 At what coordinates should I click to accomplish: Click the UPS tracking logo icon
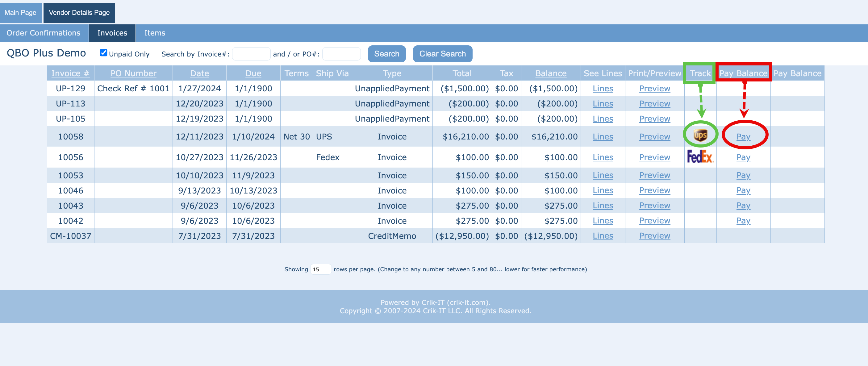700,135
